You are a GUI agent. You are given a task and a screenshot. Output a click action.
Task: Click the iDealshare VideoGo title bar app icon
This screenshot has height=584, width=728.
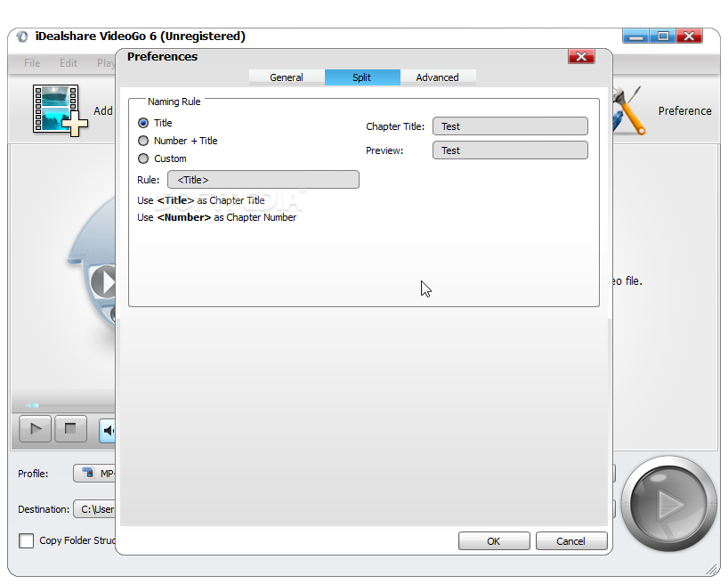point(22,36)
